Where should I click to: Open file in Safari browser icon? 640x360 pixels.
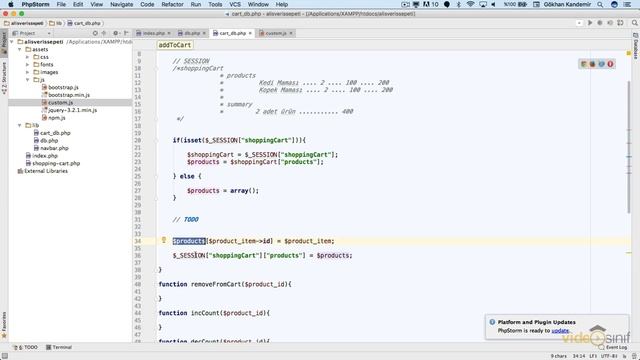tap(601, 64)
